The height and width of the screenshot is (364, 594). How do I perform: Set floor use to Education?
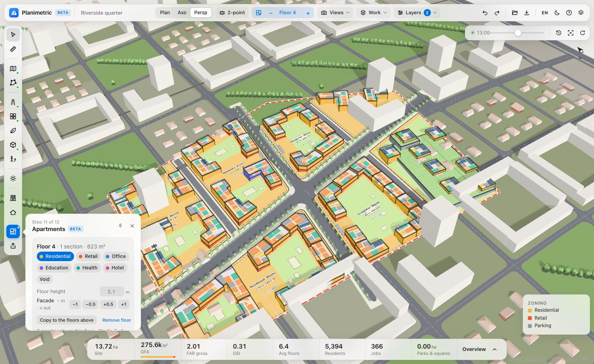(54, 268)
